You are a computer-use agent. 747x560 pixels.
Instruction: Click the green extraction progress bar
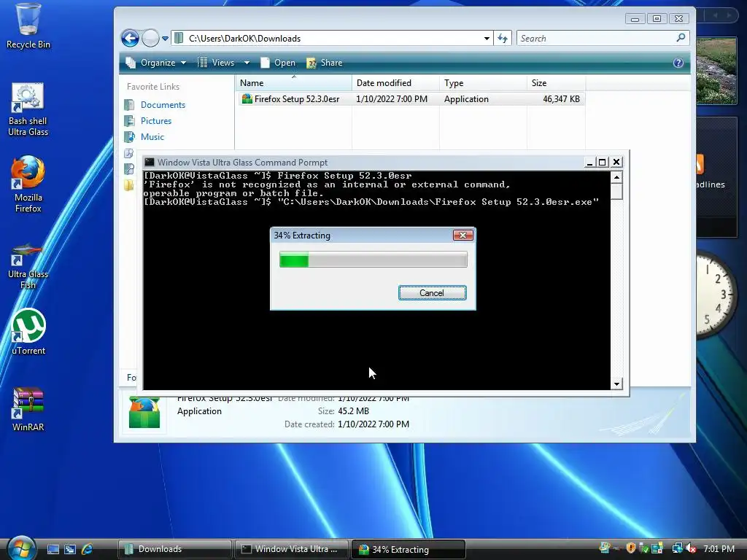(373, 260)
